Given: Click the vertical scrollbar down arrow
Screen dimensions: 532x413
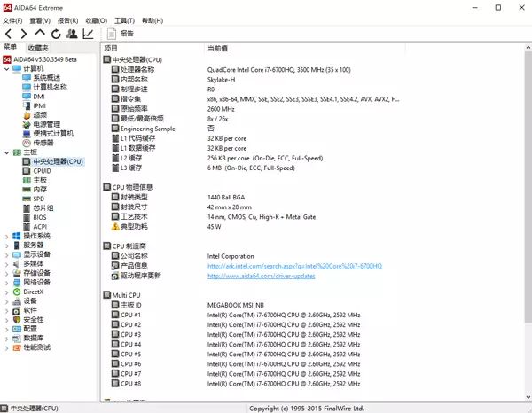Looking at the screenshot, I should point(528,397).
